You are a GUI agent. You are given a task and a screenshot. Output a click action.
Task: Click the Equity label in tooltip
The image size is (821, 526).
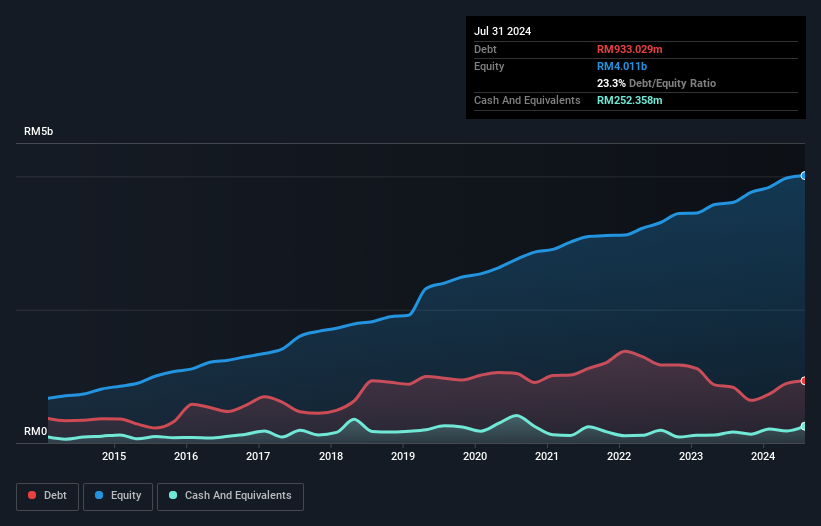coord(489,66)
